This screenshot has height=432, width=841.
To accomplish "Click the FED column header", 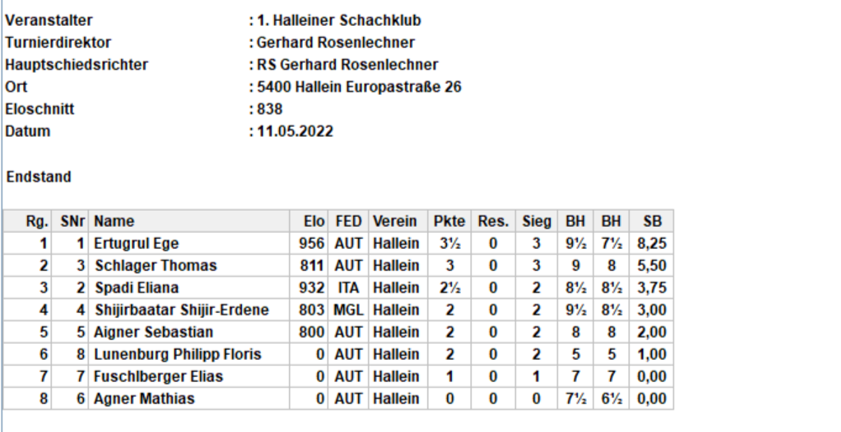I will pyautogui.click(x=349, y=221).
